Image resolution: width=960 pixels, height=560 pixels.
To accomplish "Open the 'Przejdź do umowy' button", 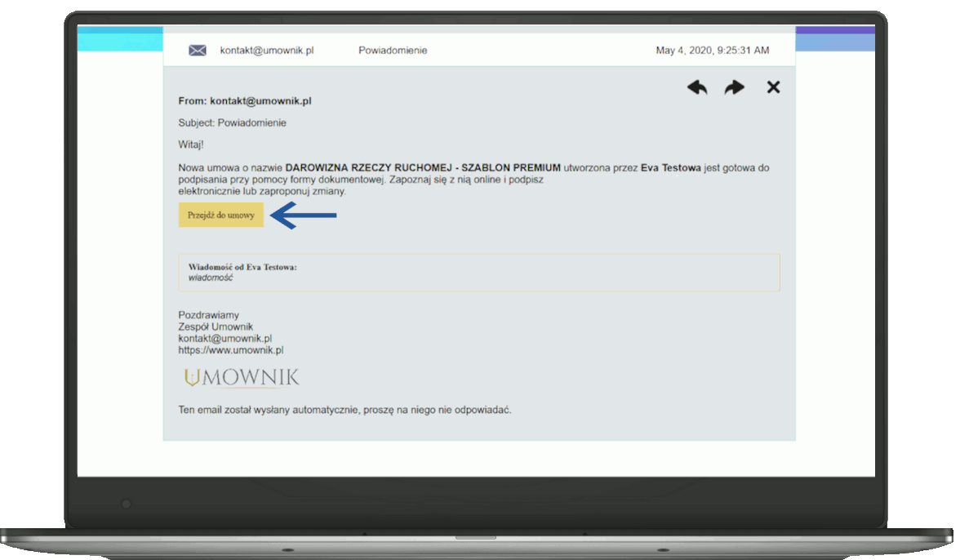I will coord(221,215).
